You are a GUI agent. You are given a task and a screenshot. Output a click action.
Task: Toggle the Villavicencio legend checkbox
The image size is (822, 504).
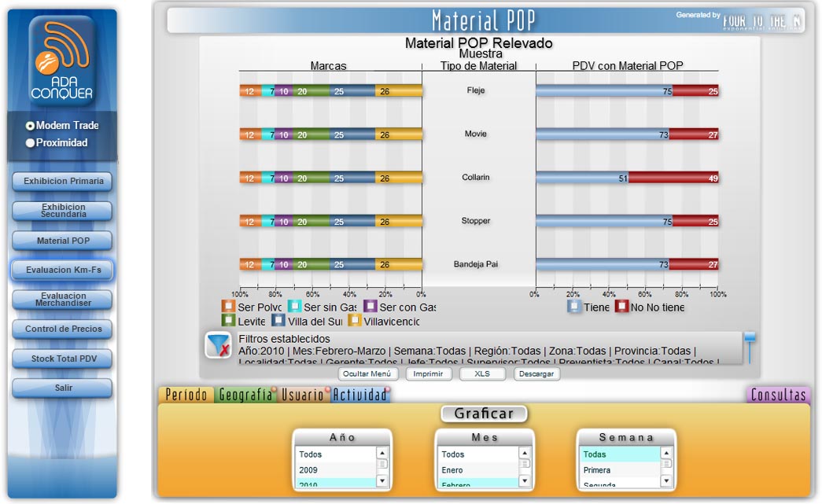click(x=355, y=320)
